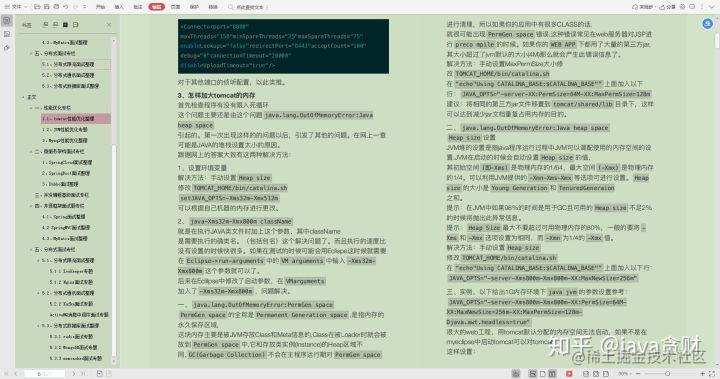Switch to the 插入 tab

[119, 7]
